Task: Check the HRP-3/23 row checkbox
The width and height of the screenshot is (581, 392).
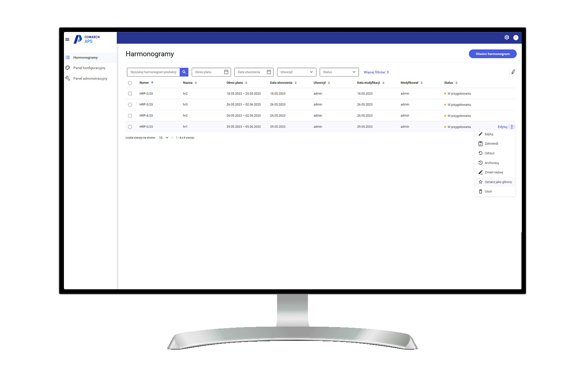Action: click(130, 105)
